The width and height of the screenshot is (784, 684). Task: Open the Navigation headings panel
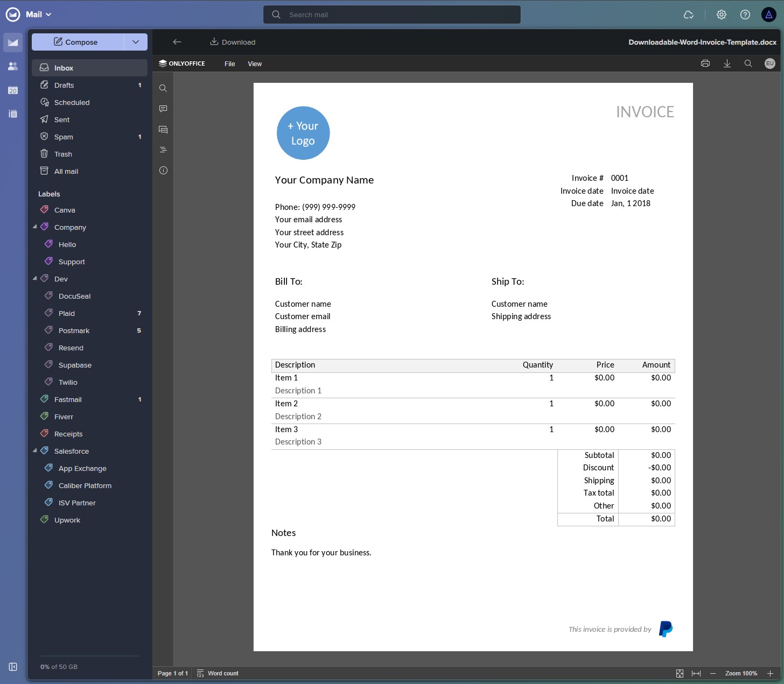pyautogui.click(x=163, y=150)
